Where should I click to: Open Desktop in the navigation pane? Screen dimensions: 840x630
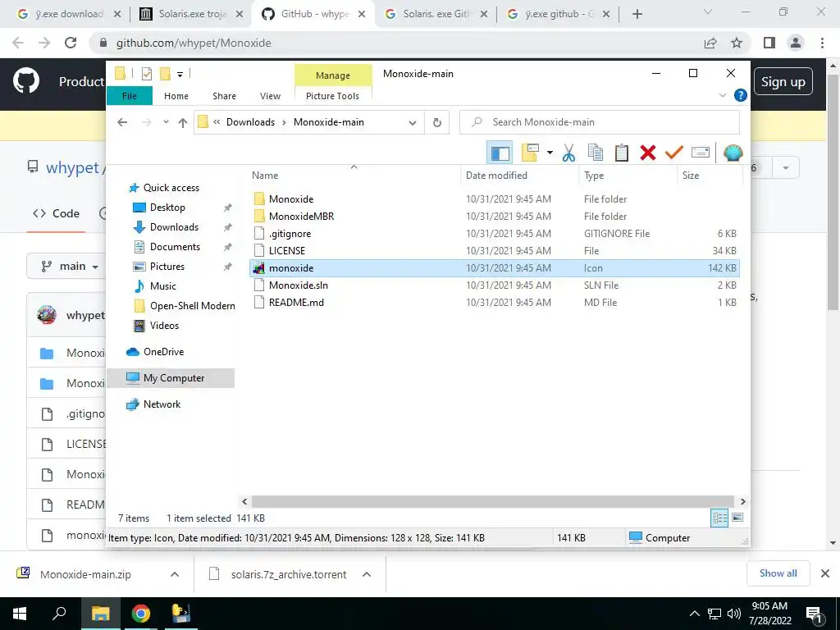[167, 208]
